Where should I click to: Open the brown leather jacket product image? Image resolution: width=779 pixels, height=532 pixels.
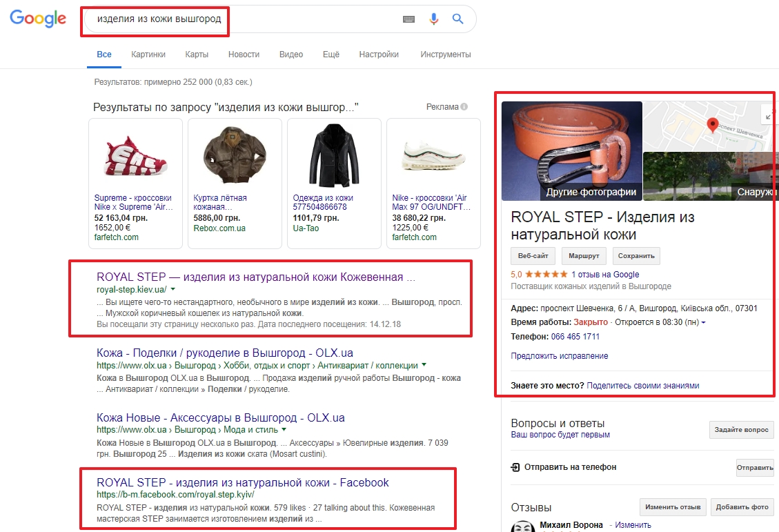point(235,155)
